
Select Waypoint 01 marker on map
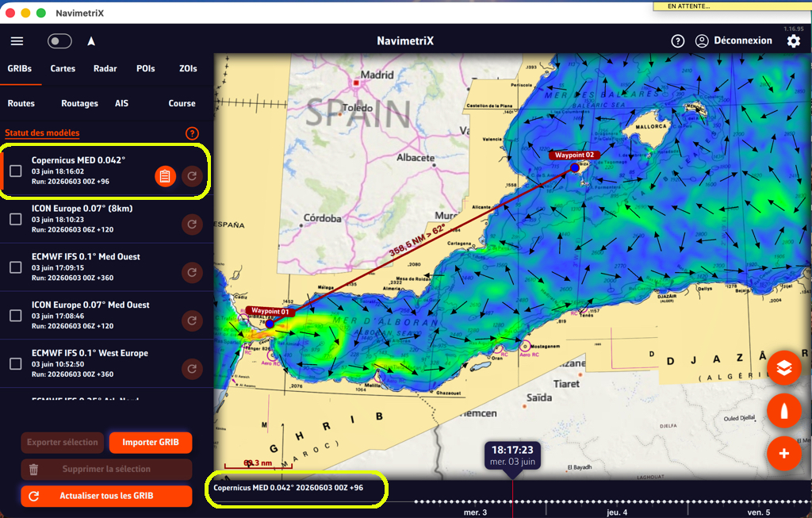point(270,324)
